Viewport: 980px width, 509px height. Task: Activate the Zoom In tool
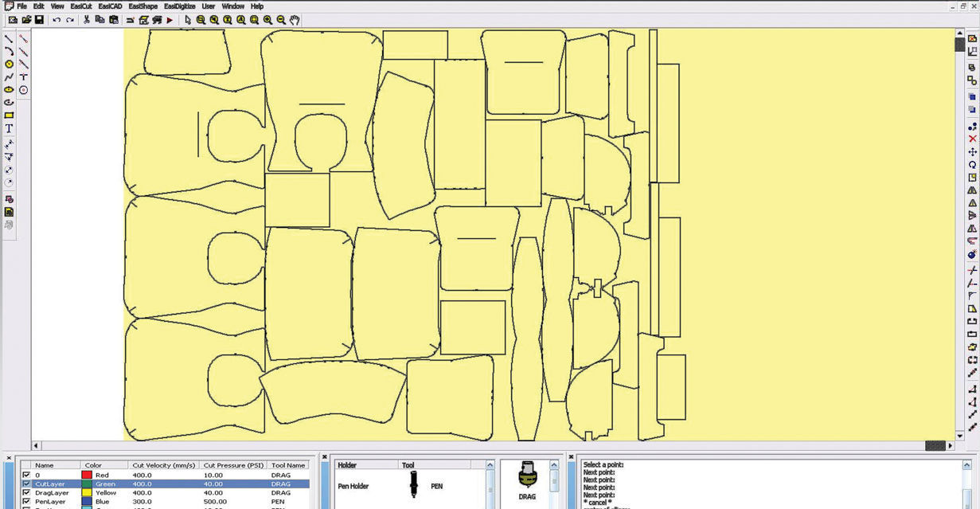click(x=267, y=21)
